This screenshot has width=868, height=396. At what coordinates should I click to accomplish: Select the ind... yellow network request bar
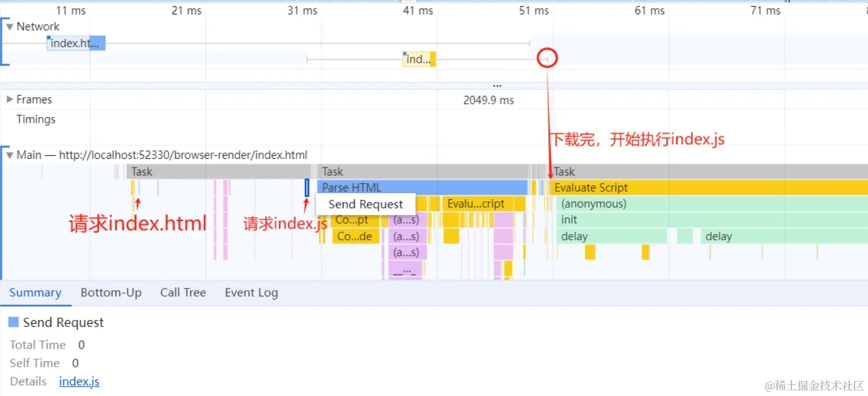click(x=419, y=59)
